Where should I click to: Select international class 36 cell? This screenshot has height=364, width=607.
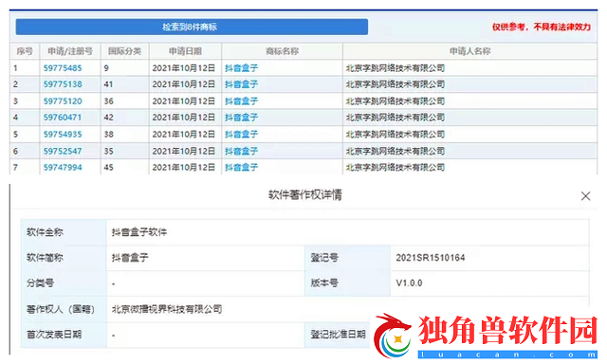point(124,101)
